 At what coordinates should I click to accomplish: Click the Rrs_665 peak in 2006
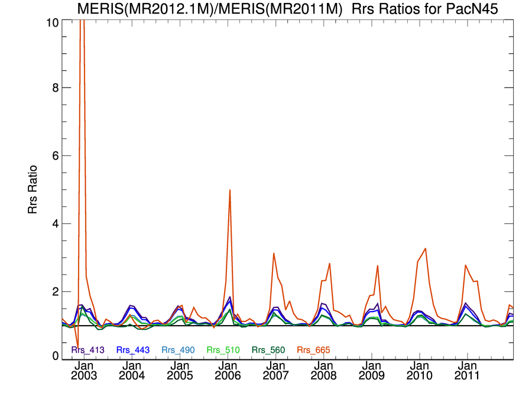tap(230, 190)
